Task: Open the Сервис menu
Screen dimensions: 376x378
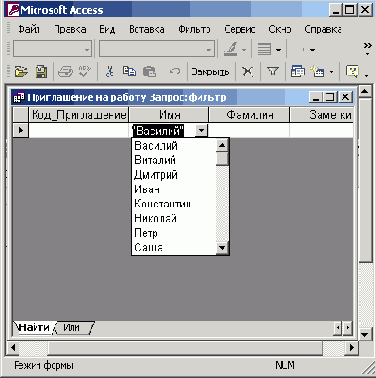Action: [x=240, y=29]
